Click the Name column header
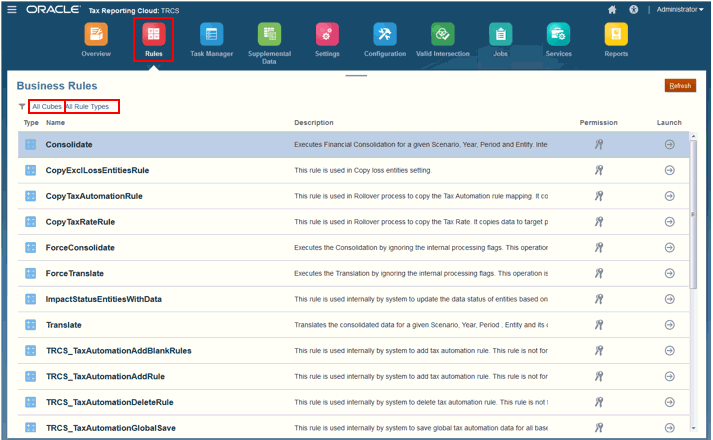Screen dimensions: 713x440 coord(55,123)
